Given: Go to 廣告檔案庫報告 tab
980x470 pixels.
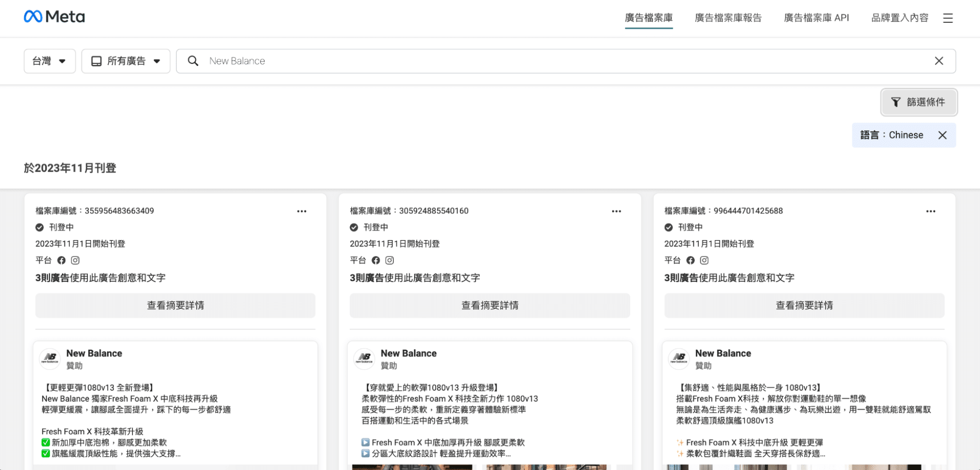Looking at the screenshot, I should pos(728,18).
